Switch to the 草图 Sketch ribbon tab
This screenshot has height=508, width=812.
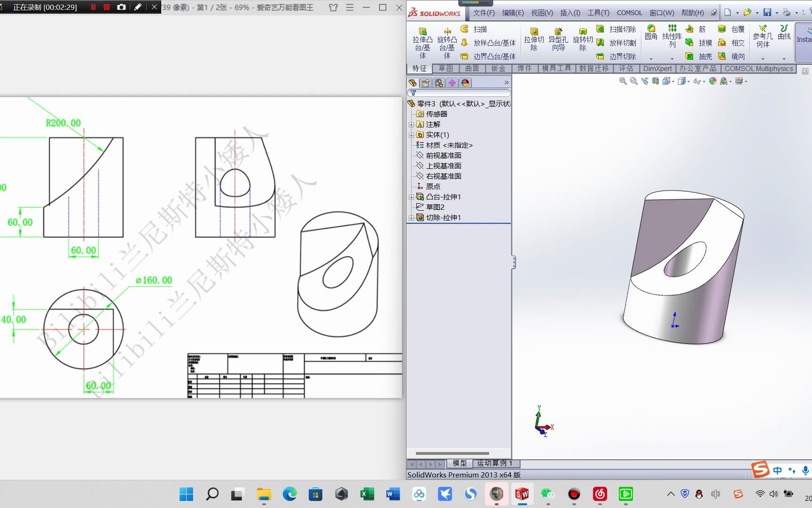[x=445, y=68]
